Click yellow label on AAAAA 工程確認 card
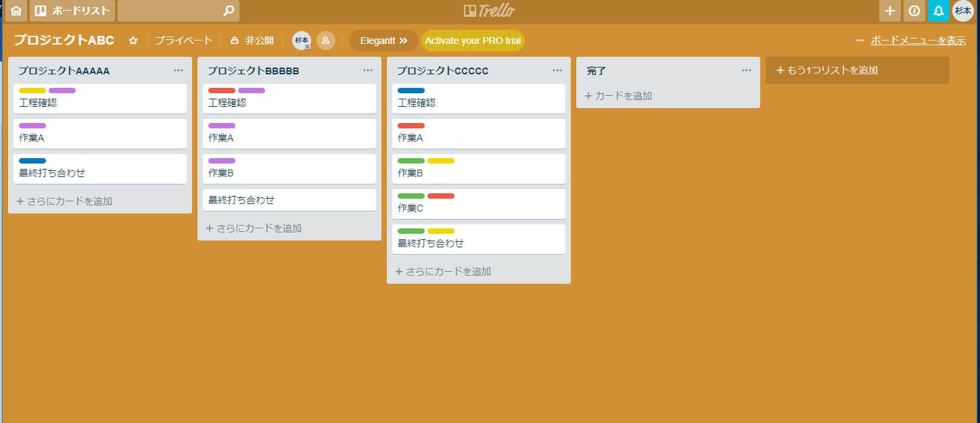Image resolution: width=980 pixels, height=423 pixels. click(32, 91)
